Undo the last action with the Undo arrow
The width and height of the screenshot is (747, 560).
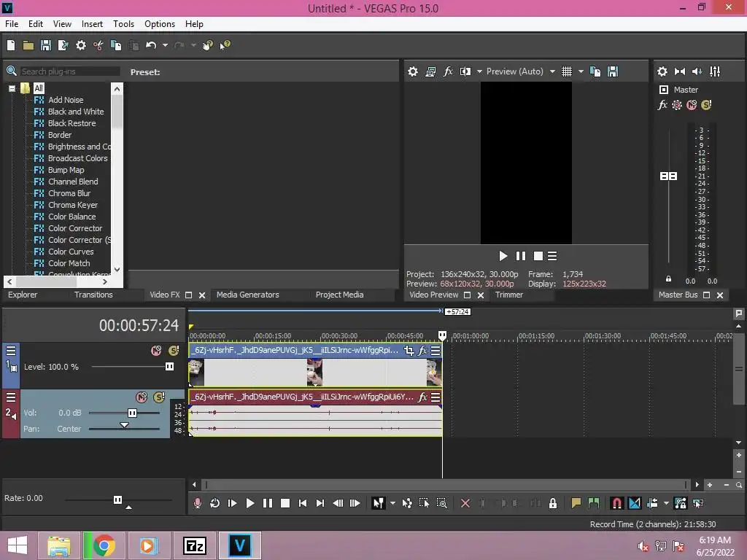coord(151,45)
